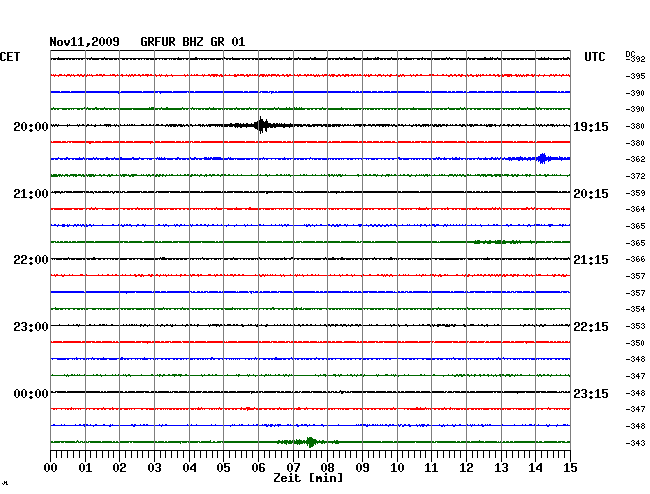Click the 06 minute axis label
Screen dimensions: 650x494
point(258,468)
